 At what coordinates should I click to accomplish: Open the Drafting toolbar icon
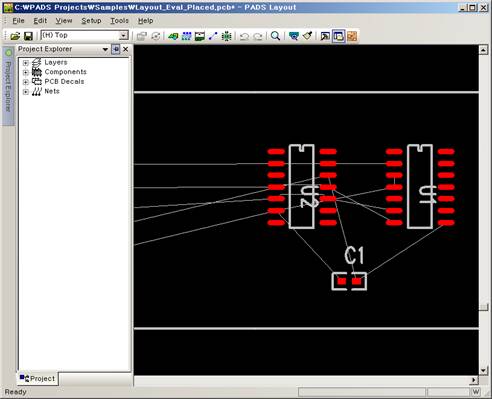(173, 36)
